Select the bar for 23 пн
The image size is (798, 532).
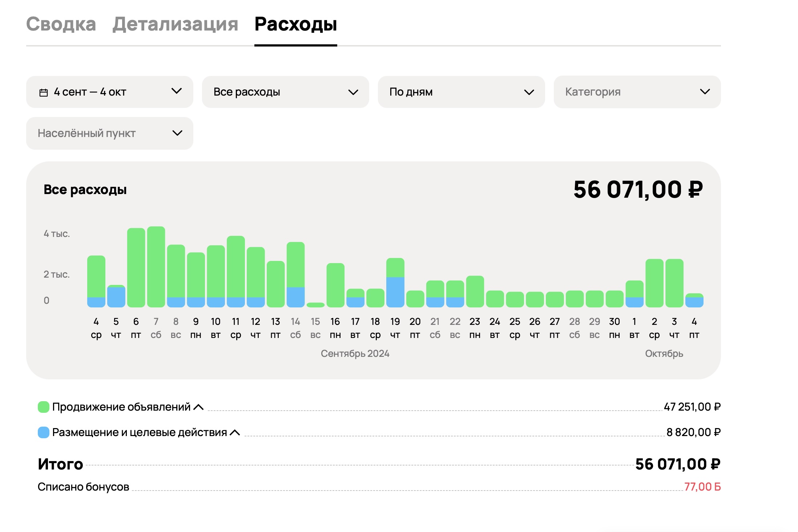point(475,291)
